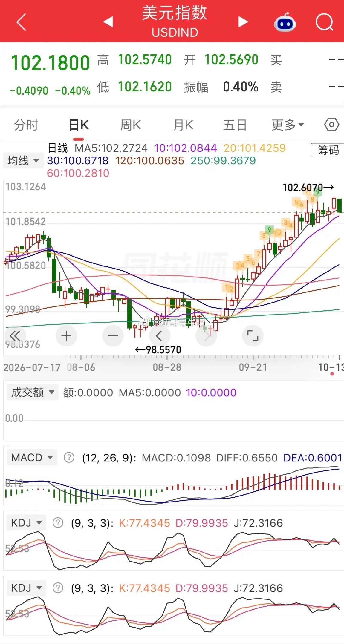Open the first KDJ indicator dropdown

click(x=26, y=523)
